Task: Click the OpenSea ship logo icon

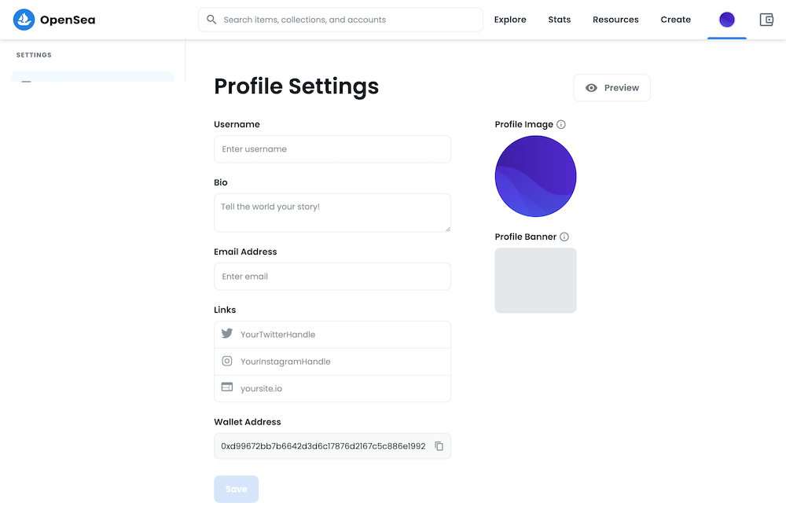Action: 24,20
